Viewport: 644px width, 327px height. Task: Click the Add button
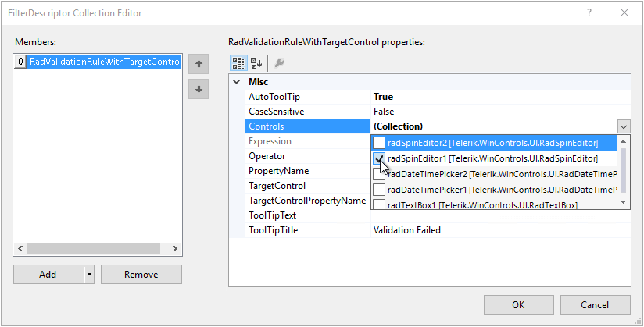tap(48, 275)
